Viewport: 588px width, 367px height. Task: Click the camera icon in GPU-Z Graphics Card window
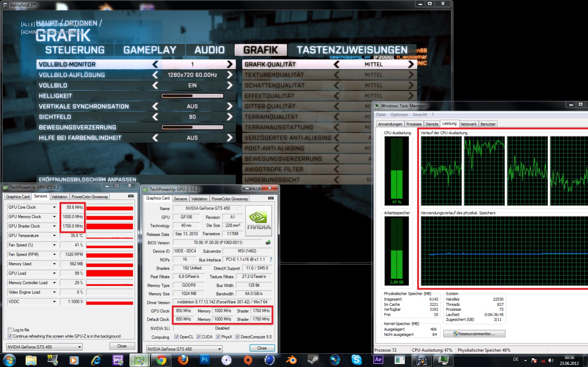[271, 198]
